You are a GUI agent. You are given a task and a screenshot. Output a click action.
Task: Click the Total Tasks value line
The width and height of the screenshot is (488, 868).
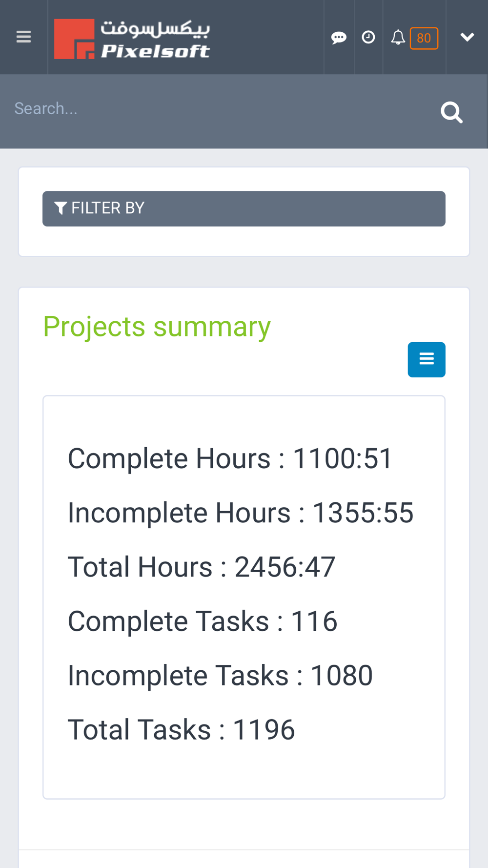click(181, 729)
